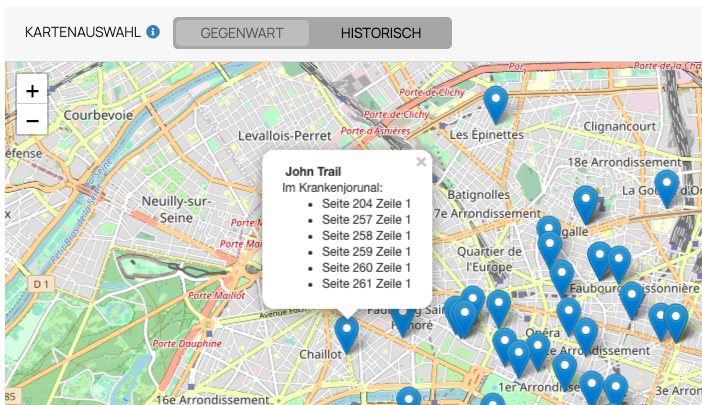This screenshot has height=405, width=702.
Task: Zoom in with the plus button
Action: click(x=32, y=91)
